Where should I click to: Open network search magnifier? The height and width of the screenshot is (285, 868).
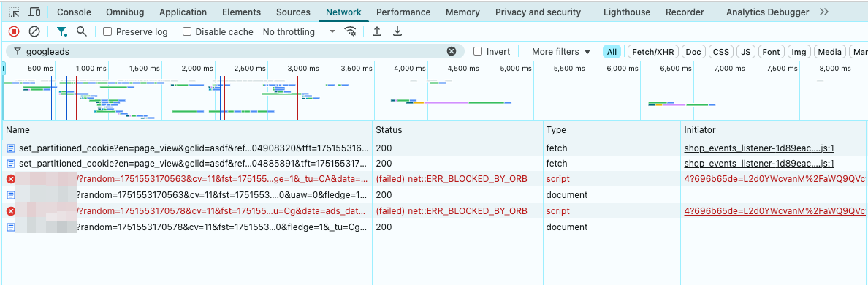click(82, 31)
